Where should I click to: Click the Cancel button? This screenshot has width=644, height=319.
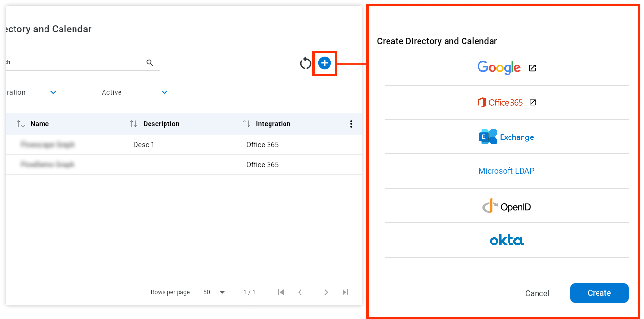pyautogui.click(x=537, y=293)
